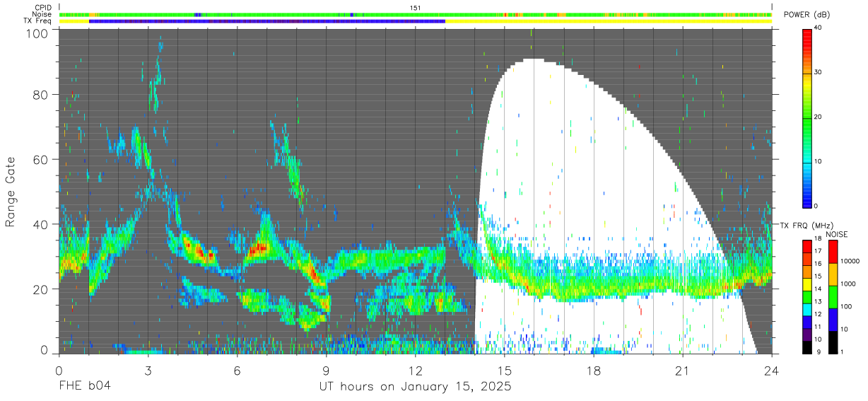Image resolution: width=868 pixels, height=401 pixels.
Task: Click the TX Freq label above the plot
Action: 38,21
